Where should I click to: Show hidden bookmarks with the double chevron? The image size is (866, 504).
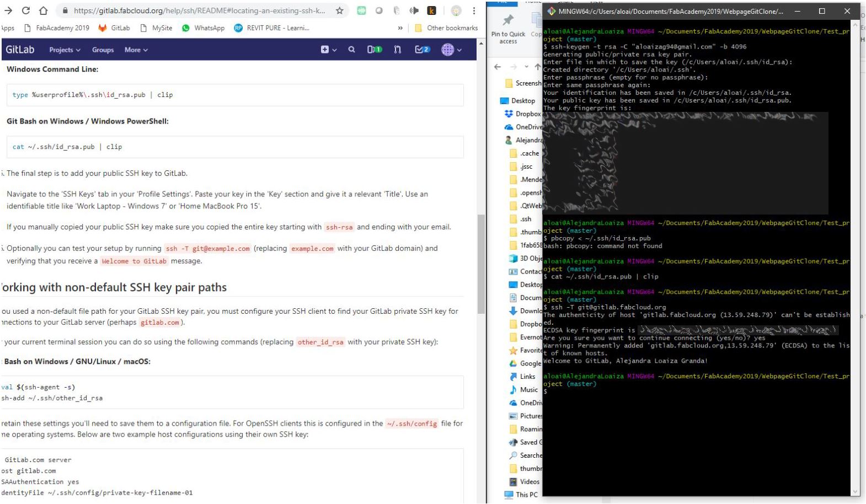[400, 28]
